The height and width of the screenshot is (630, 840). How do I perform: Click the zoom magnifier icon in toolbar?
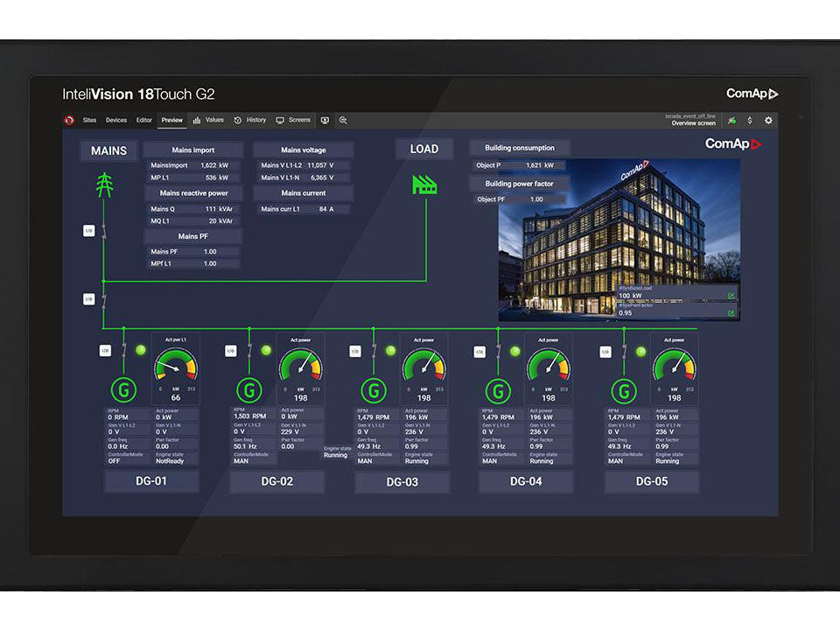pyautogui.click(x=343, y=121)
